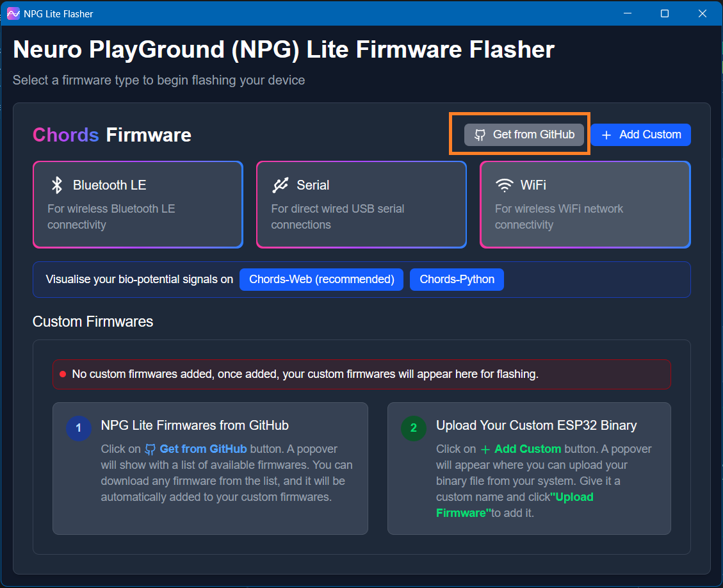Open Chords-Web (recommended) link

321,279
